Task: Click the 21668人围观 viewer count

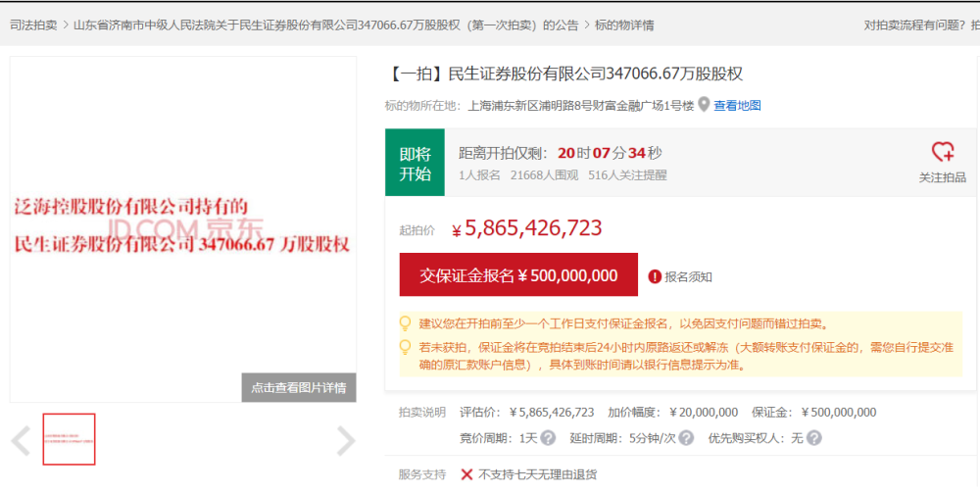Action: click(x=544, y=175)
